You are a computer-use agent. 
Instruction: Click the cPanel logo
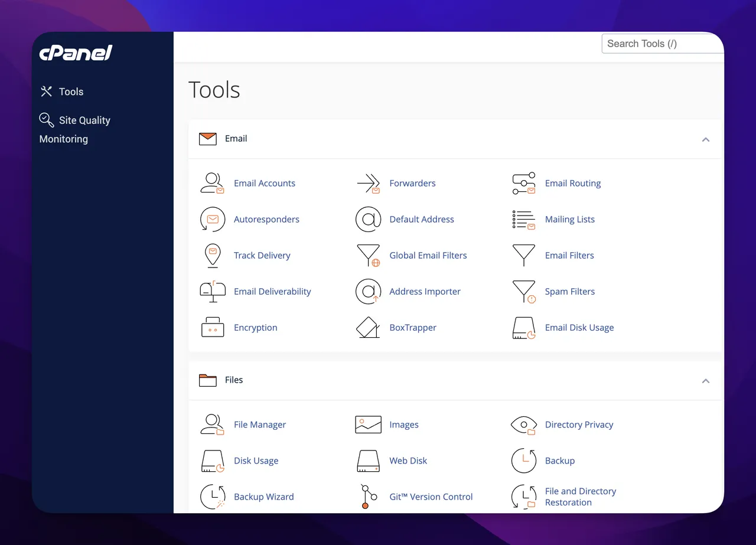point(76,53)
